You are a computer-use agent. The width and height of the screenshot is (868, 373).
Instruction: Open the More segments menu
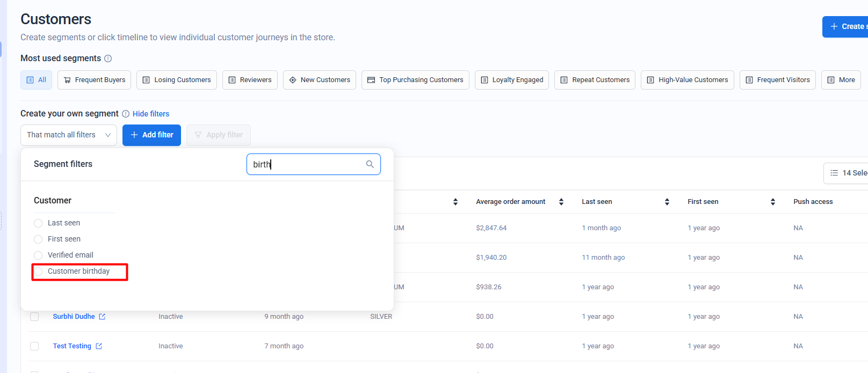tap(841, 80)
